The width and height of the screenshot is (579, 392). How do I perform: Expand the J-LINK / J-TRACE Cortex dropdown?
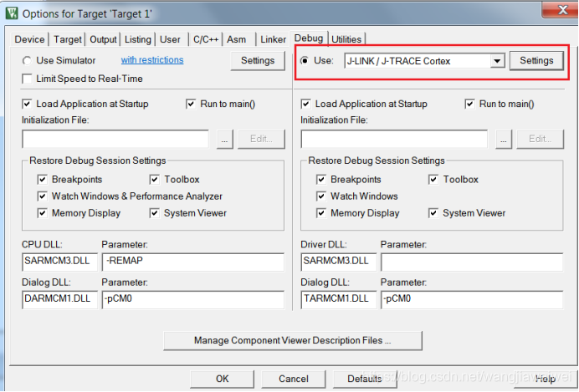coord(497,61)
